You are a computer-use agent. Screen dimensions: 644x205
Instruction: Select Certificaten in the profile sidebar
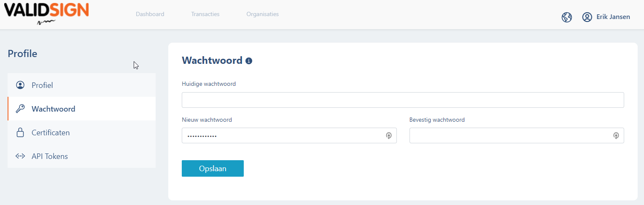(81, 132)
